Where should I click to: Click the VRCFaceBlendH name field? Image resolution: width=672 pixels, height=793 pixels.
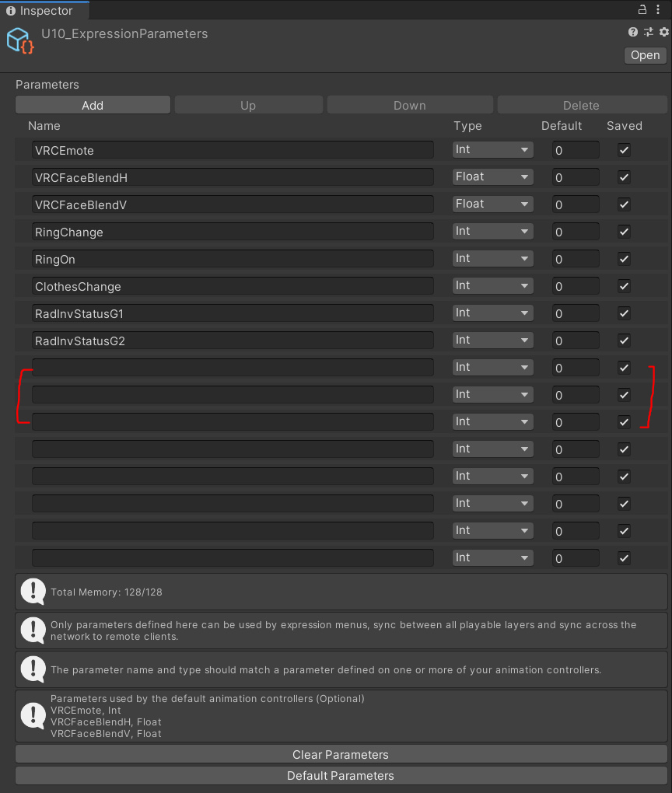(x=233, y=177)
